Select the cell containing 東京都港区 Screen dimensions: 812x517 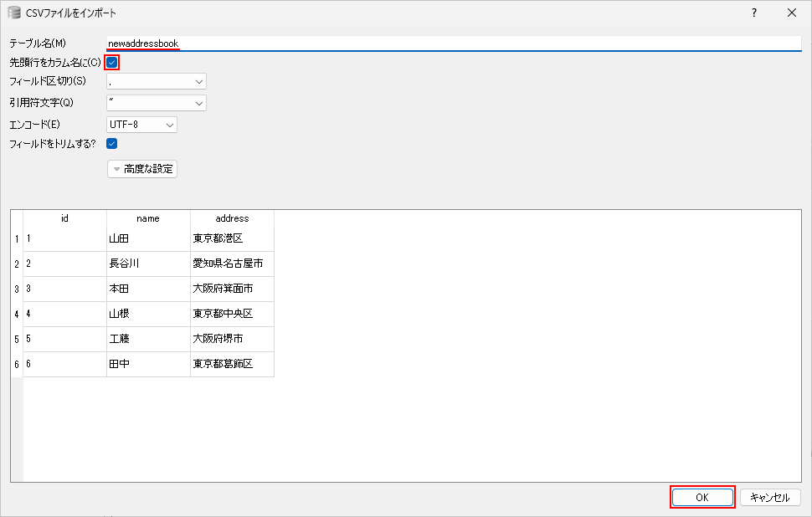tap(232, 238)
